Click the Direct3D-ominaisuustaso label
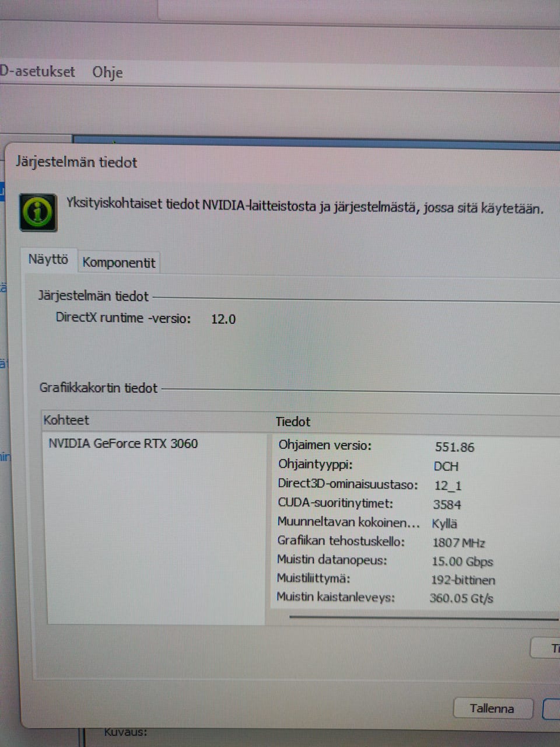 [x=348, y=484]
